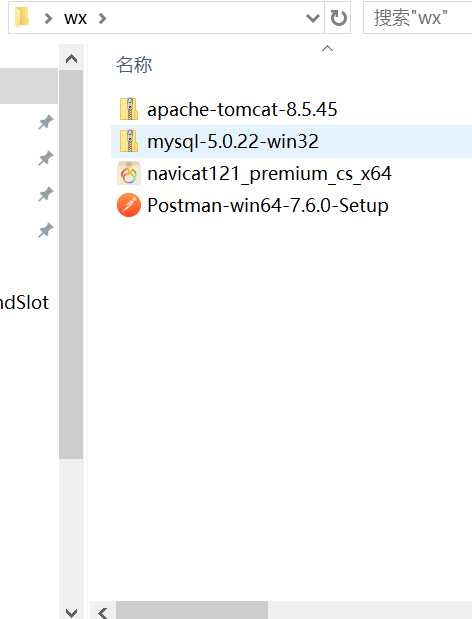The height and width of the screenshot is (619, 472).
Task: Click the first pin icon in the sidebar
Action: (45, 122)
